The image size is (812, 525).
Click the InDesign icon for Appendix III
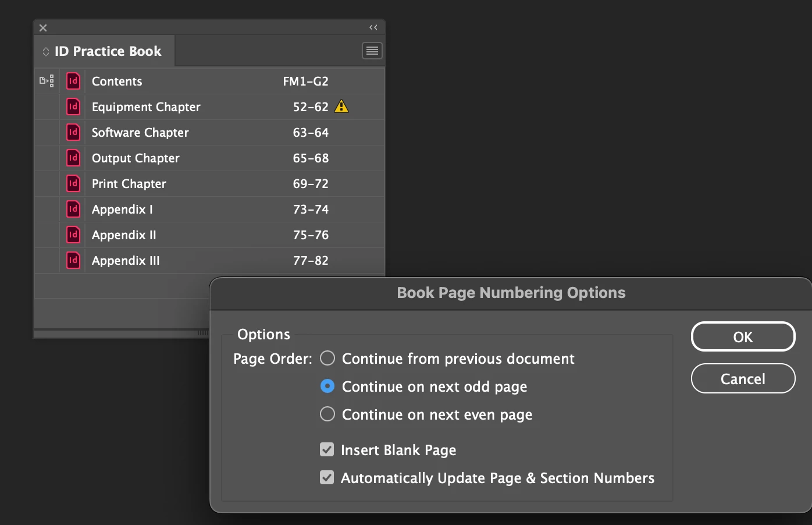coord(73,260)
